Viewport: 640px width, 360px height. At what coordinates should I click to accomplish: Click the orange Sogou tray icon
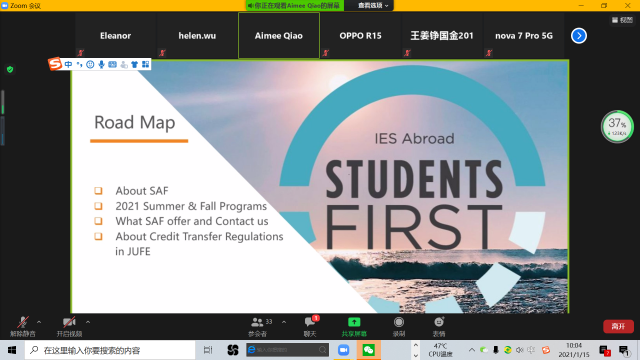tap(546, 350)
